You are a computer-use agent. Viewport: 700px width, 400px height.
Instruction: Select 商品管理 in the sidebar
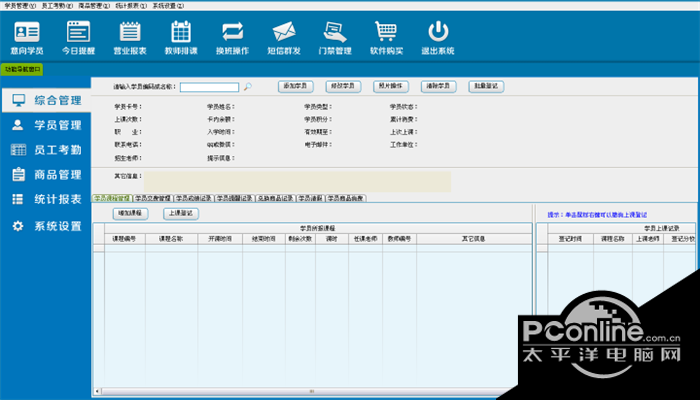pos(46,175)
